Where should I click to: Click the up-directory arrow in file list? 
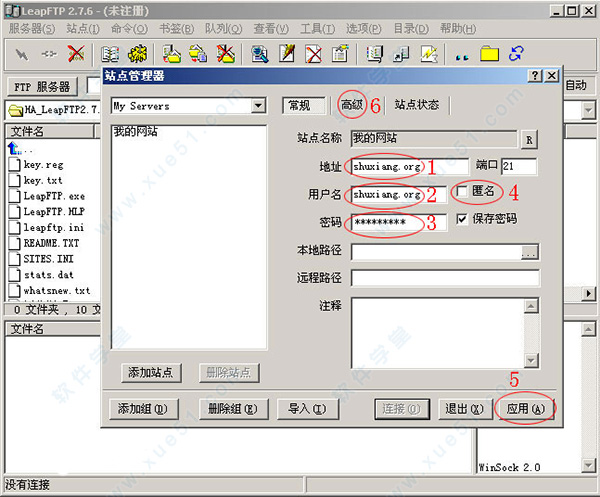[14, 148]
